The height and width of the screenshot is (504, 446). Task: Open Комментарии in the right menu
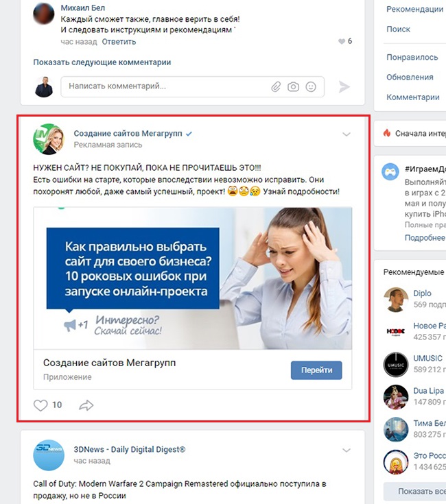click(412, 97)
